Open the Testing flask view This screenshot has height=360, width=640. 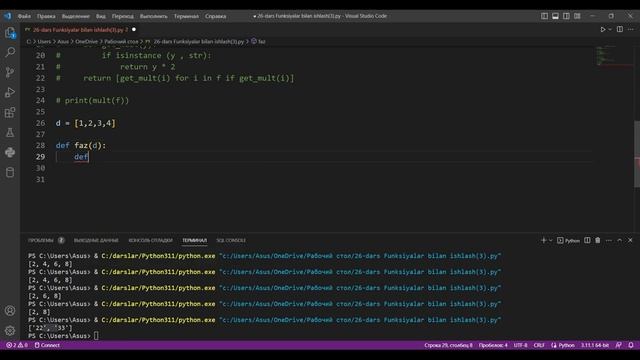coord(10,132)
